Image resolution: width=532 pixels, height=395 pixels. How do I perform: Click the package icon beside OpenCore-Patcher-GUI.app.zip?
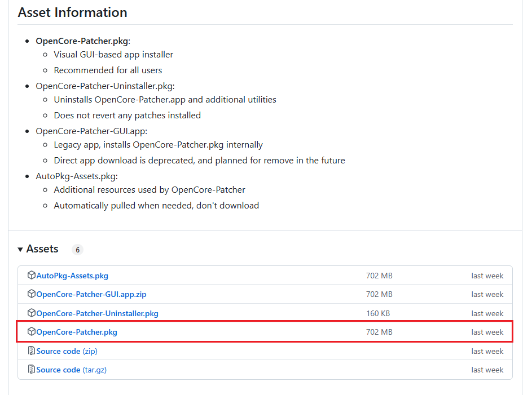(x=31, y=294)
